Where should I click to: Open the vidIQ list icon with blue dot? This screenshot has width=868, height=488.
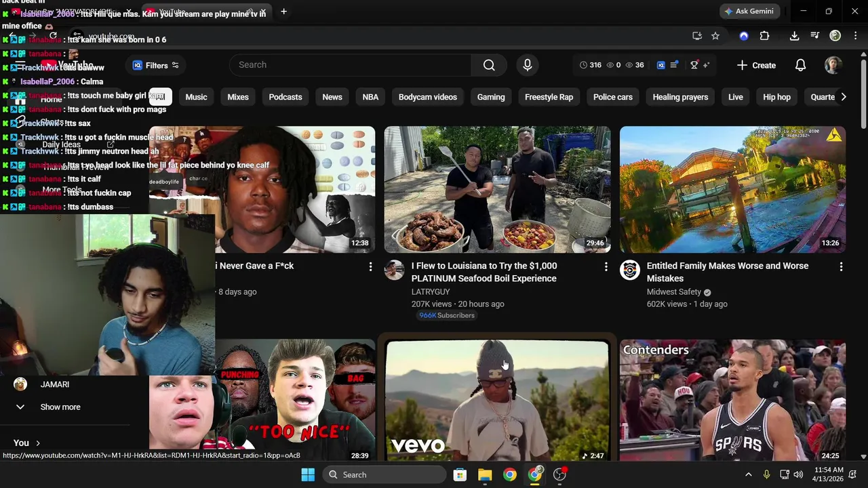click(674, 65)
